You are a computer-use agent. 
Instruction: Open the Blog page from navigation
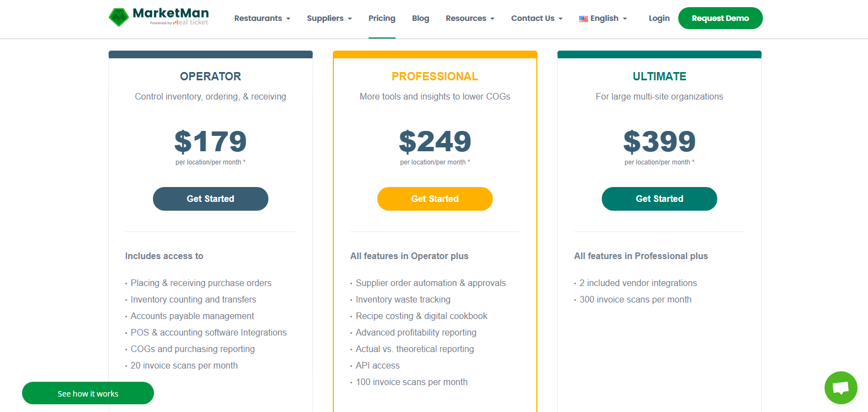(x=420, y=18)
